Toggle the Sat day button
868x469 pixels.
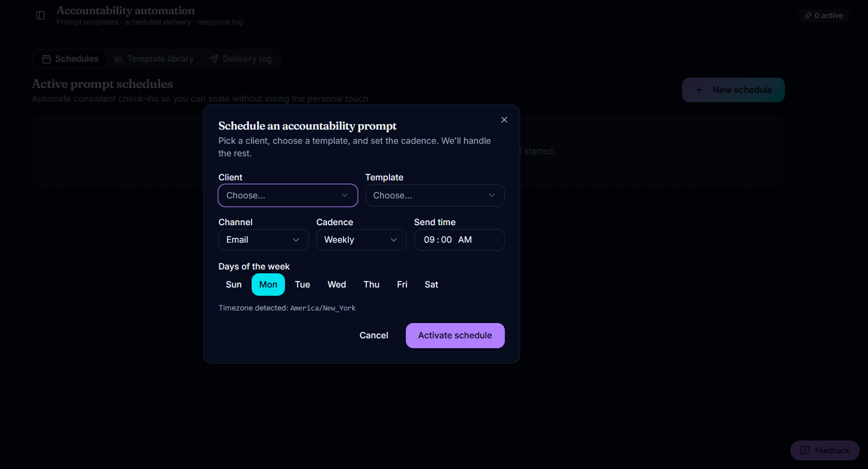pos(432,285)
